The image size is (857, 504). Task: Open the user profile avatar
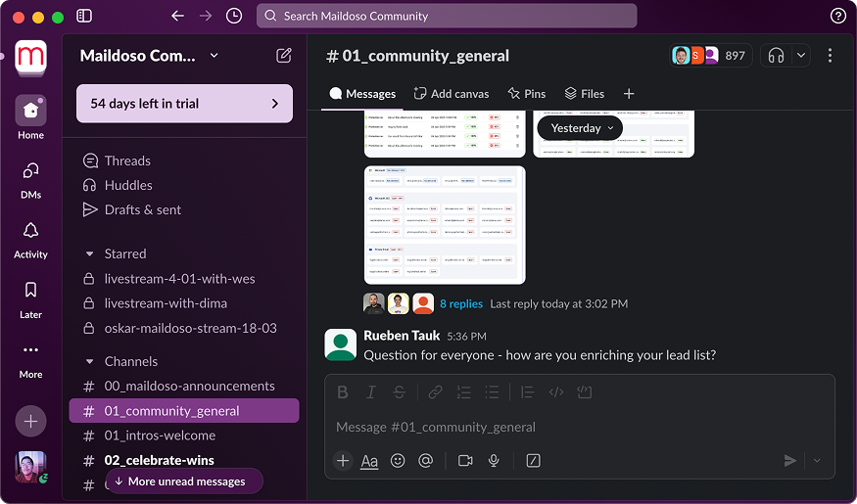point(30,467)
